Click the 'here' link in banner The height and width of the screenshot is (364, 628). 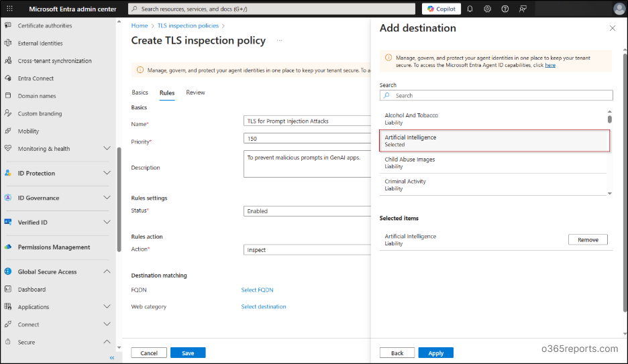coord(550,65)
